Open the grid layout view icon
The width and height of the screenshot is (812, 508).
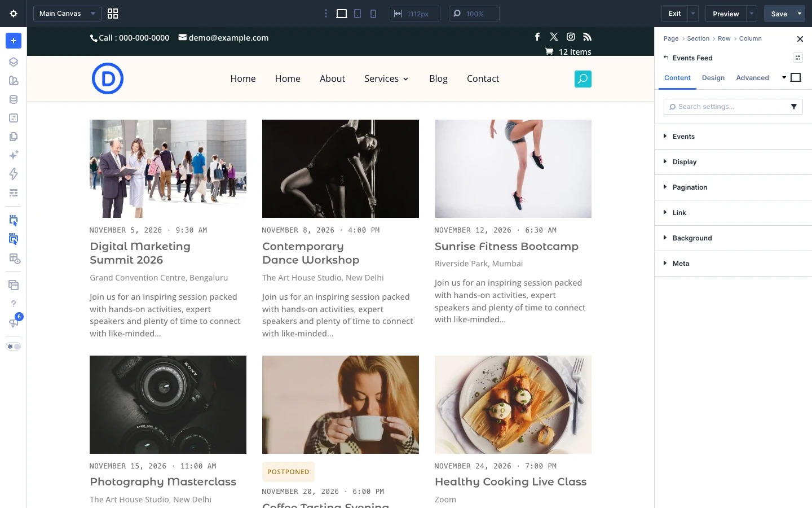click(113, 14)
